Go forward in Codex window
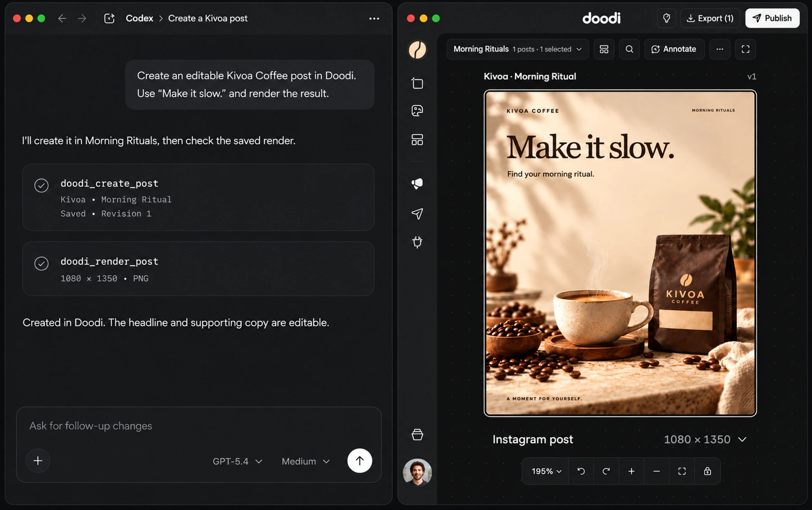Screen dimensions: 812x510 click(x=82, y=19)
